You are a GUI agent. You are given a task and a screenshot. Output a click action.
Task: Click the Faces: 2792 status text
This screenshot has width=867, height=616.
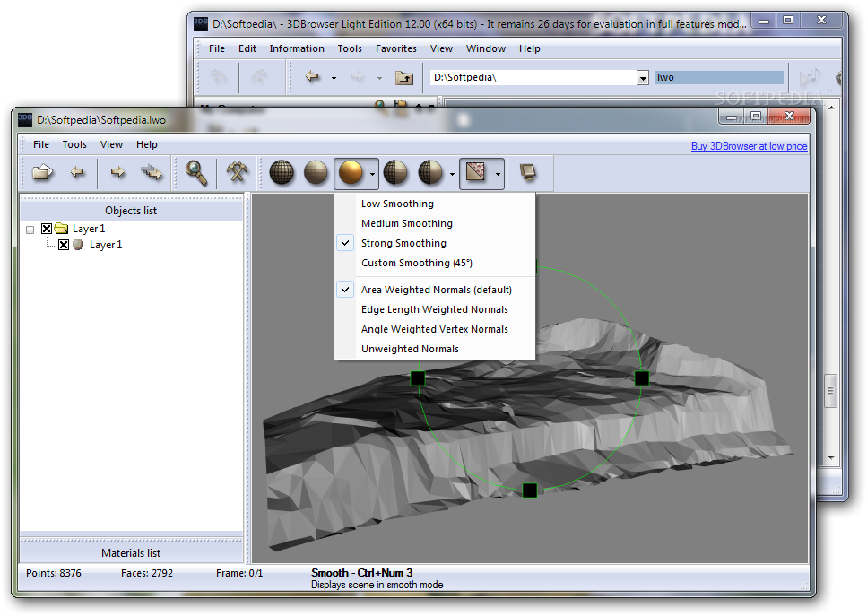147,573
